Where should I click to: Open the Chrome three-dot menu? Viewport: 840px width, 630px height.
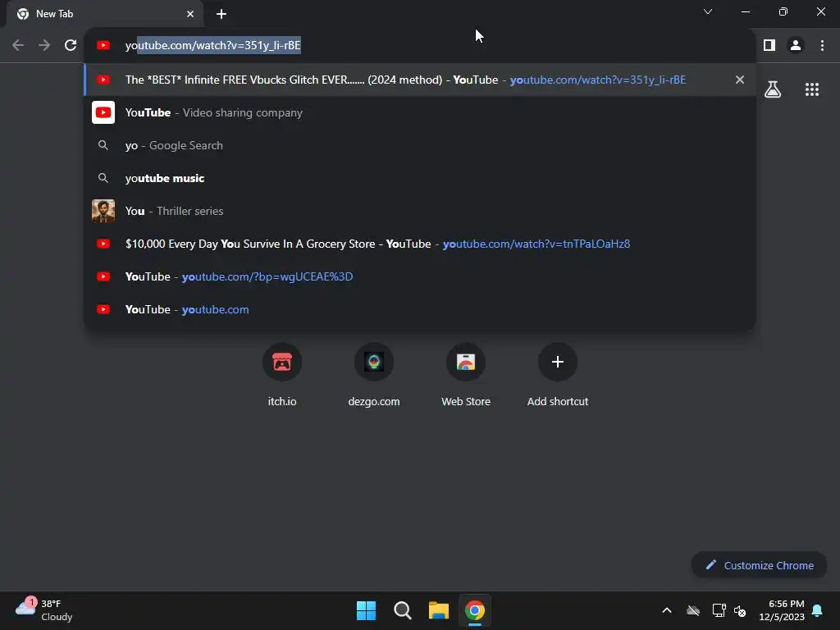pos(822,45)
